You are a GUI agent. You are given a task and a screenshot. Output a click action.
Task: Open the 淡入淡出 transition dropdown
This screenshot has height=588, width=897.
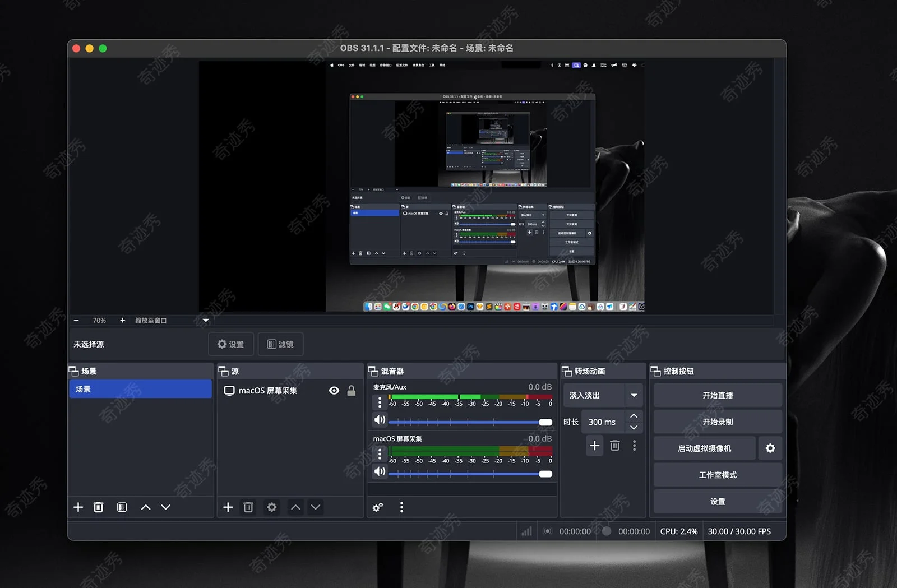coord(634,395)
